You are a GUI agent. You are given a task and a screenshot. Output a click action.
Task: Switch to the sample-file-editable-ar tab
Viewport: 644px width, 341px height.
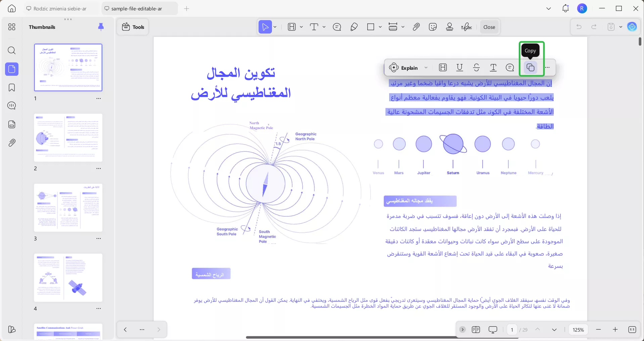(139, 8)
